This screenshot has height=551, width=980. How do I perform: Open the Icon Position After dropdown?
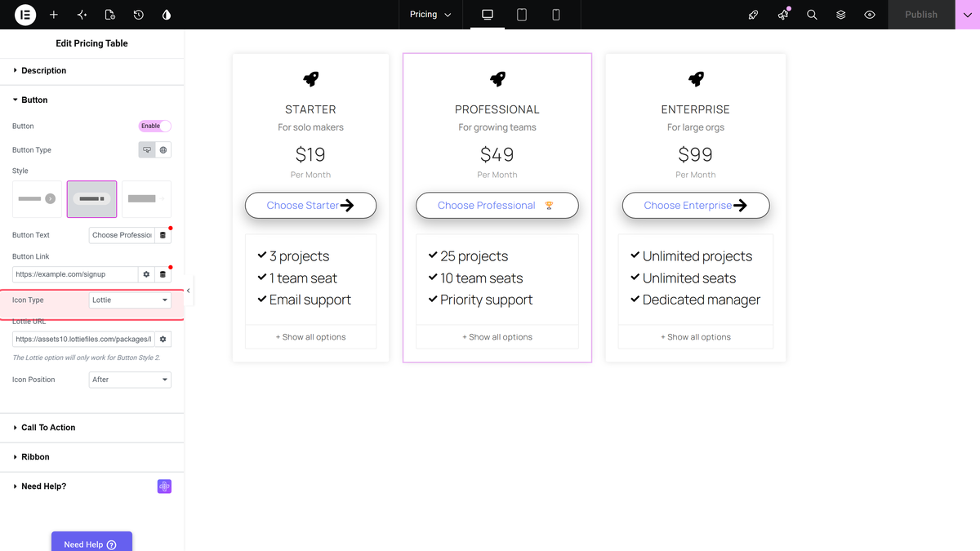pos(130,380)
